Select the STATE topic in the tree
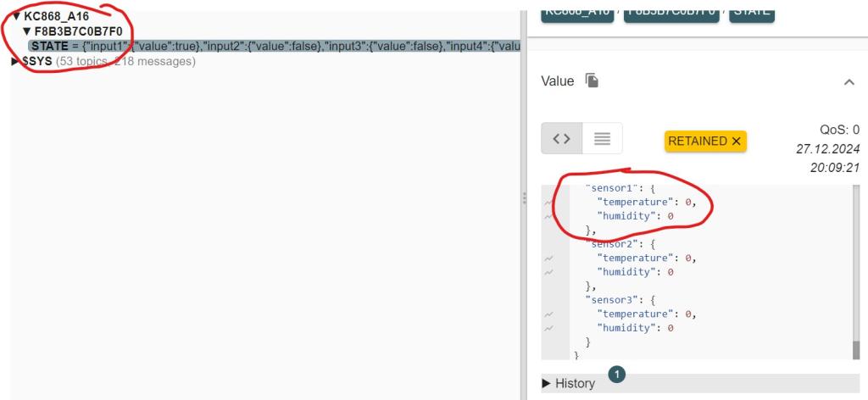 click(x=49, y=46)
